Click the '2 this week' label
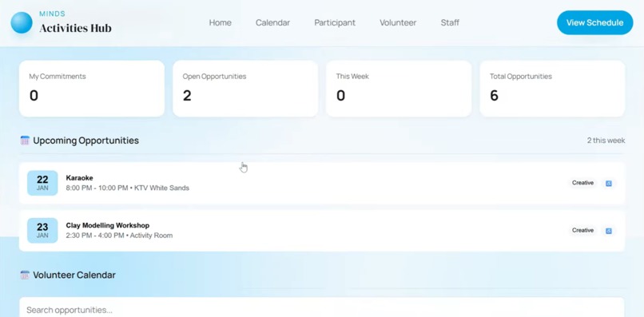This screenshot has width=644, height=317. (606, 141)
